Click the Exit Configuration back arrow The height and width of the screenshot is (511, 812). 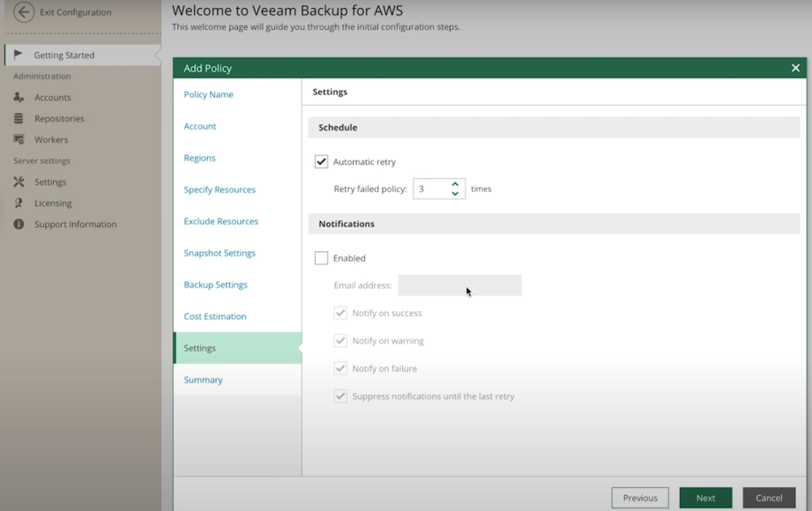click(24, 12)
